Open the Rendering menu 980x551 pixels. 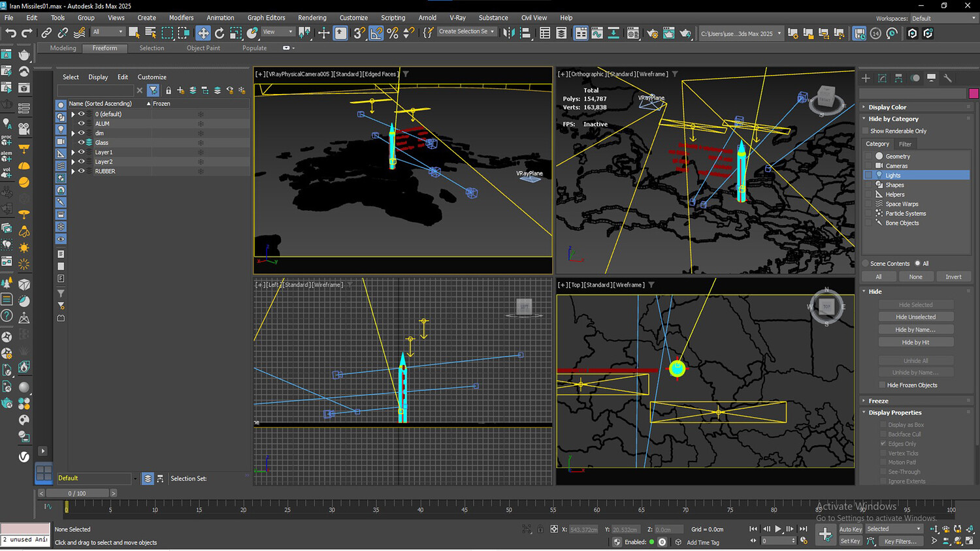click(x=312, y=18)
